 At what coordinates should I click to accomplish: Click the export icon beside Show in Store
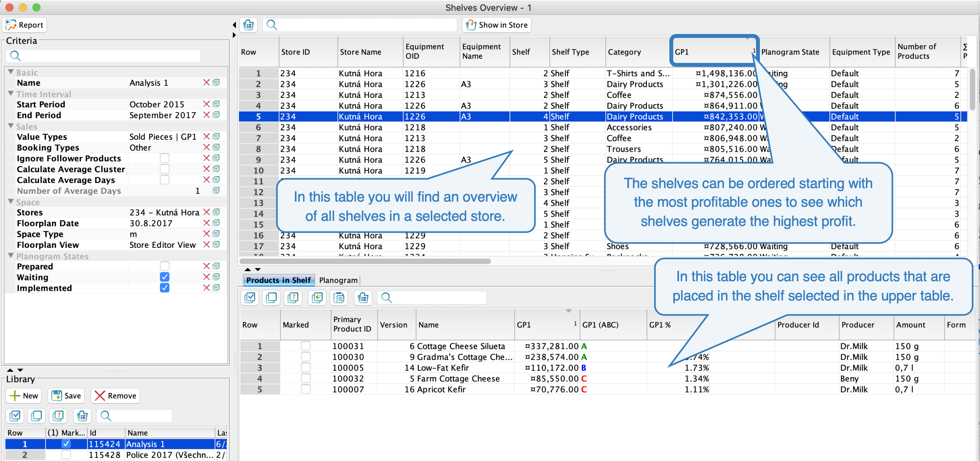click(x=248, y=25)
